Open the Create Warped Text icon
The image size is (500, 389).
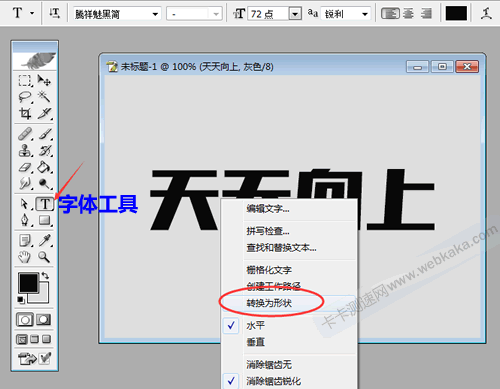[x=486, y=14]
